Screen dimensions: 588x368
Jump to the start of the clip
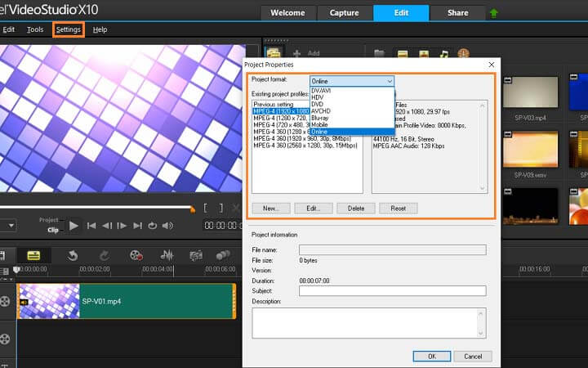(x=91, y=226)
